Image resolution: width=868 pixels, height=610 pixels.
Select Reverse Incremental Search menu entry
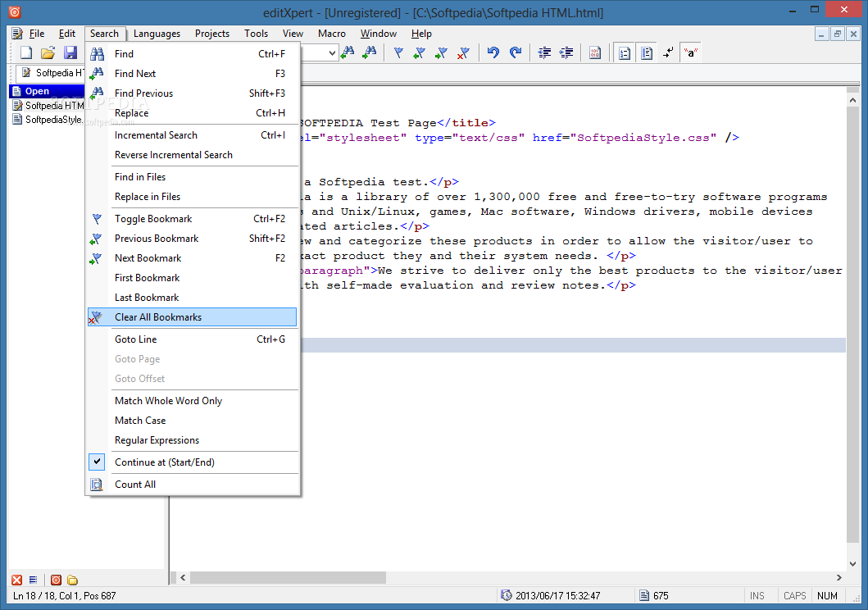pyautogui.click(x=193, y=155)
